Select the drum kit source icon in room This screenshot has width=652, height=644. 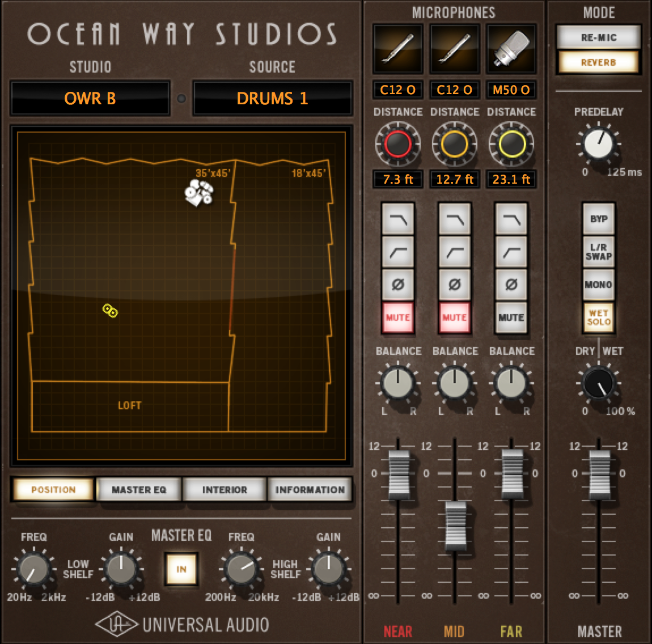(199, 193)
